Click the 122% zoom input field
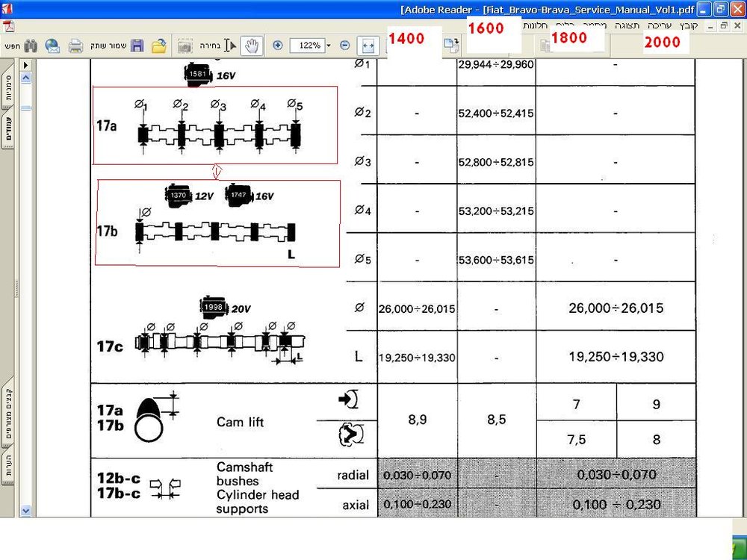 tap(309, 46)
